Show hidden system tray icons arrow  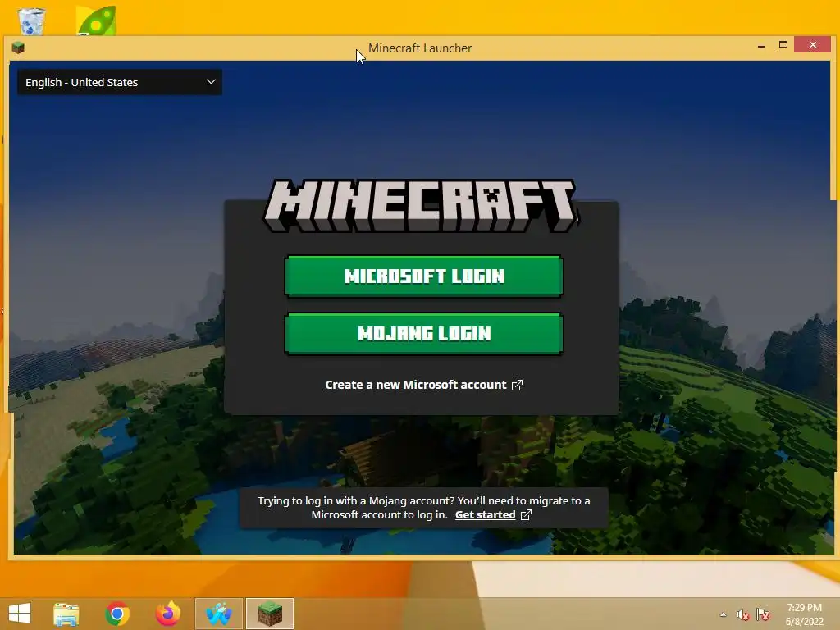(724, 614)
